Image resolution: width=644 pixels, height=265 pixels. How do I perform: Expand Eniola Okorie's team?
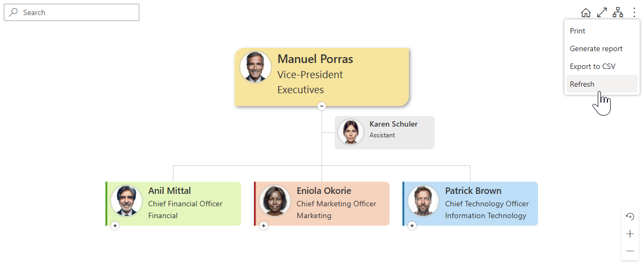coord(264,226)
